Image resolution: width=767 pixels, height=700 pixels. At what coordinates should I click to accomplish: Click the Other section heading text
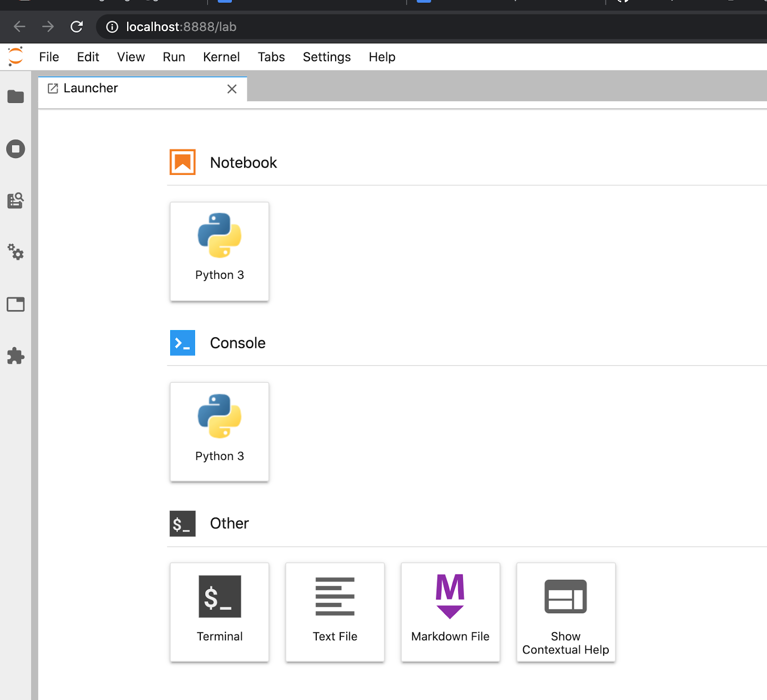click(230, 523)
